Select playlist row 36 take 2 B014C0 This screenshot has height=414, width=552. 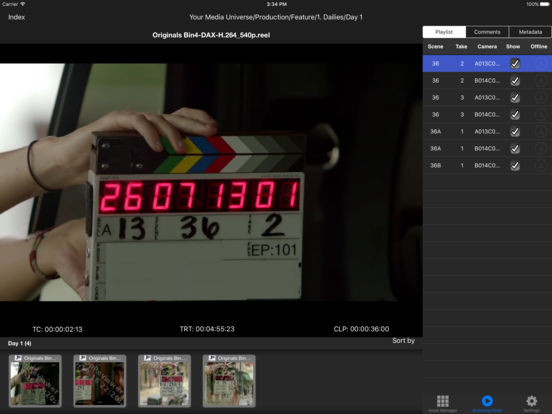point(487,81)
